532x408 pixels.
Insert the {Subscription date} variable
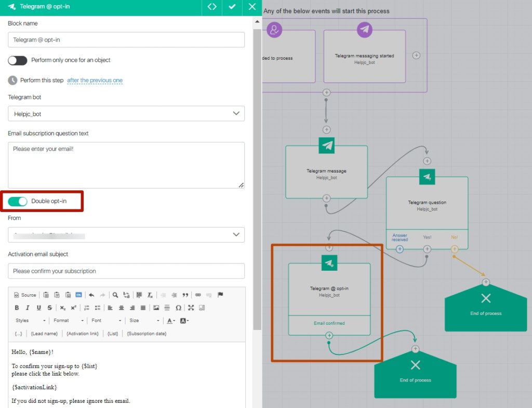point(147,334)
